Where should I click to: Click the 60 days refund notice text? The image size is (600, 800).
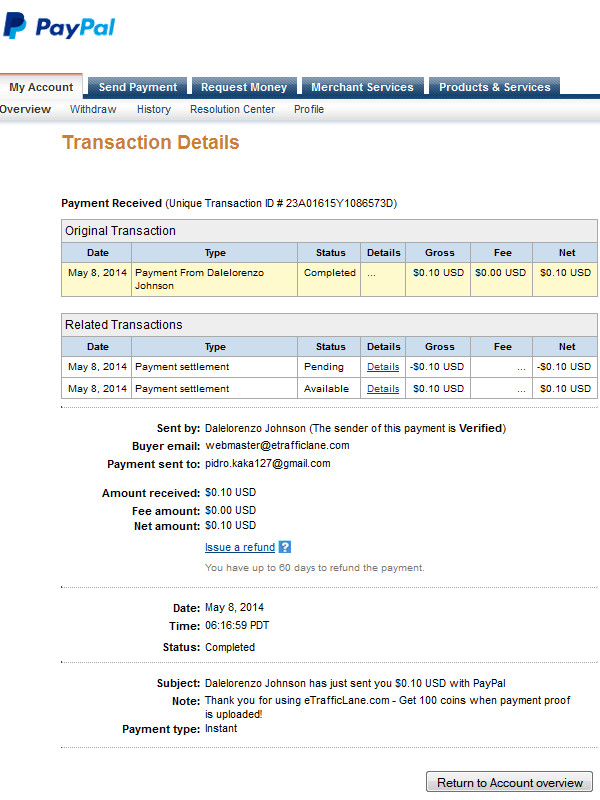314,568
